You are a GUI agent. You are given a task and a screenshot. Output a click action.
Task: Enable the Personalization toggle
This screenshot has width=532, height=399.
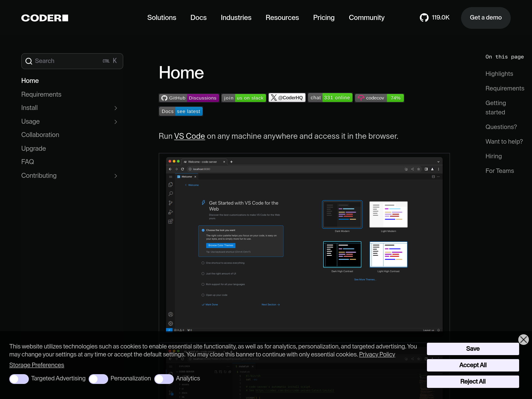tap(98, 379)
